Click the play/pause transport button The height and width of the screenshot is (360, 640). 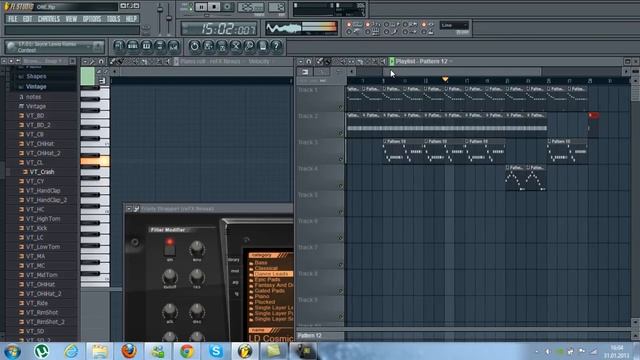(201, 7)
